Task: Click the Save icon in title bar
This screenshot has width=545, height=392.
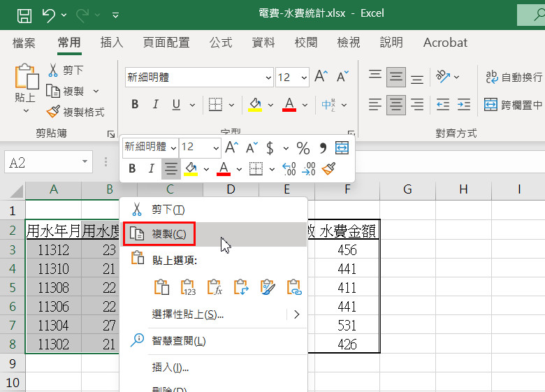Action: [x=24, y=14]
